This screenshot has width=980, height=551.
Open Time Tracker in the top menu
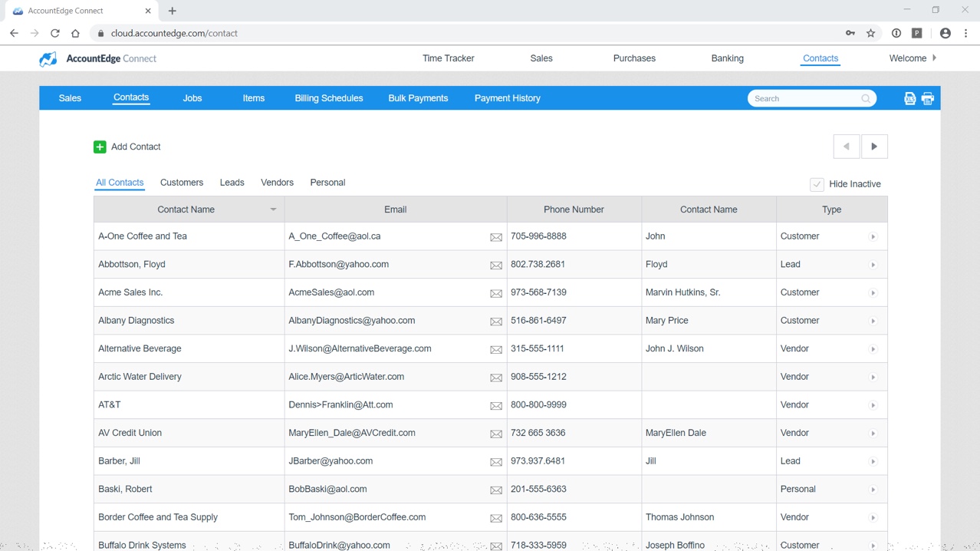[x=449, y=58]
